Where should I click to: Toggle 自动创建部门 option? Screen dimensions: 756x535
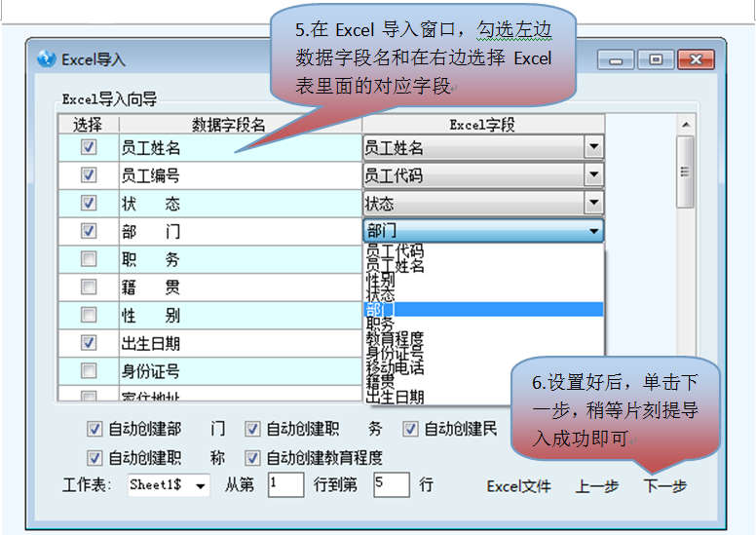coord(94,429)
